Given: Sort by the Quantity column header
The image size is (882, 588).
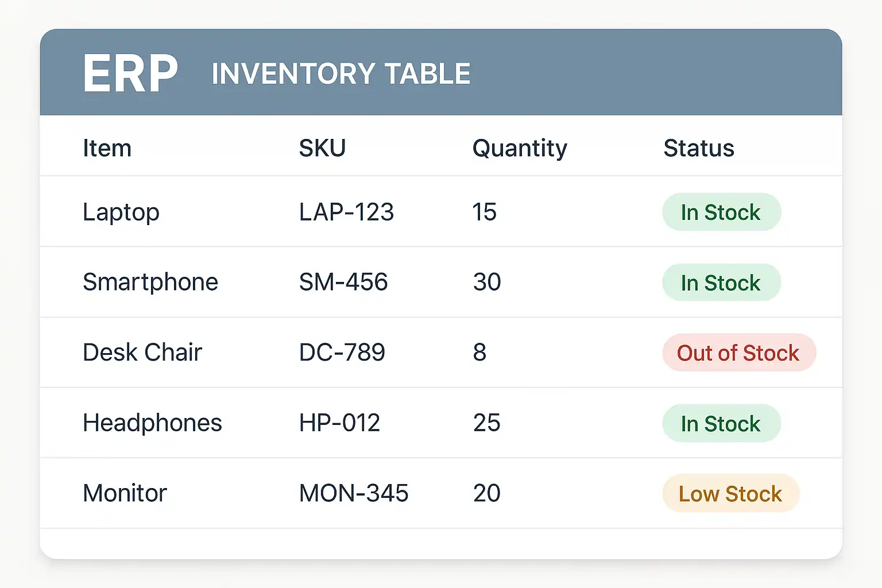Looking at the screenshot, I should coord(519,148).
